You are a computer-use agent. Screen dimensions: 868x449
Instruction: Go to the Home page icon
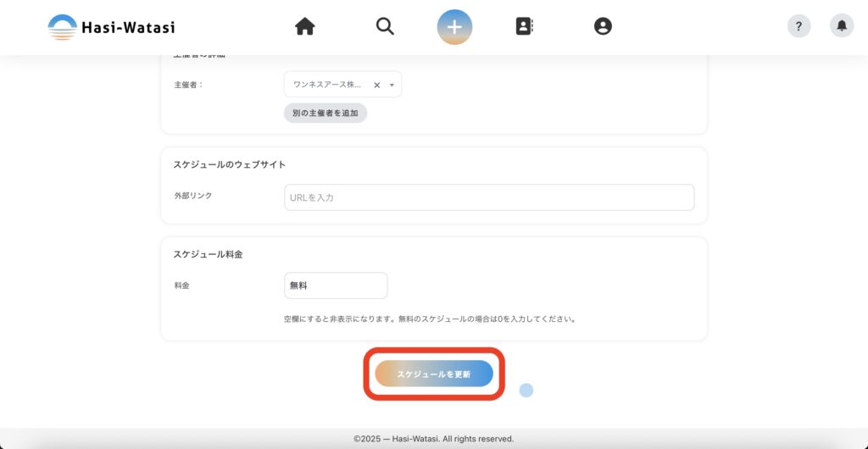tap(305, 27)
